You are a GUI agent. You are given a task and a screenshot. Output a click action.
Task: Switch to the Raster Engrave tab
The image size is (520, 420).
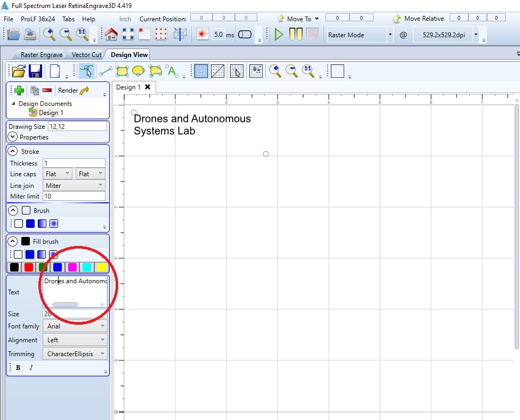[x=42, y=55]
